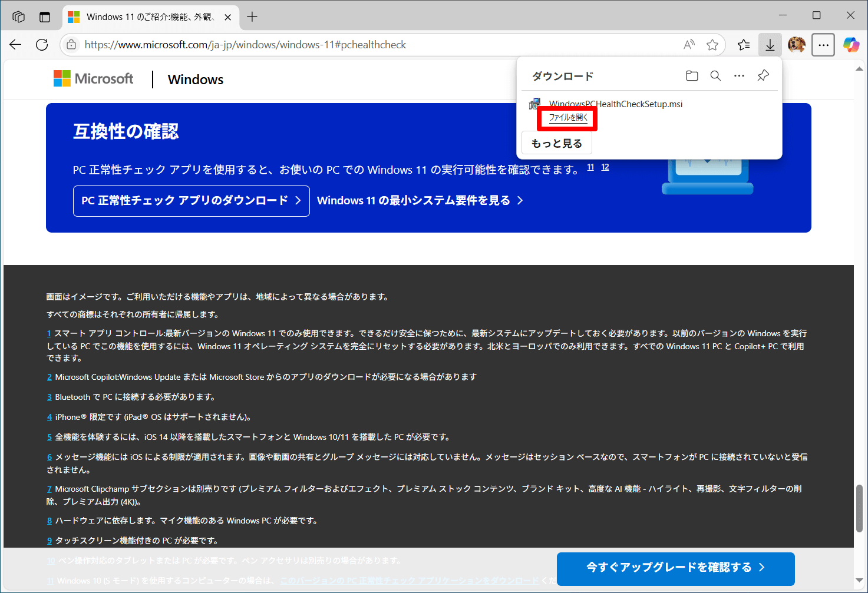The width and height of the screenshot is (868, 593).
Task: Click footnote number 9 link
Action: coord(49,541)
